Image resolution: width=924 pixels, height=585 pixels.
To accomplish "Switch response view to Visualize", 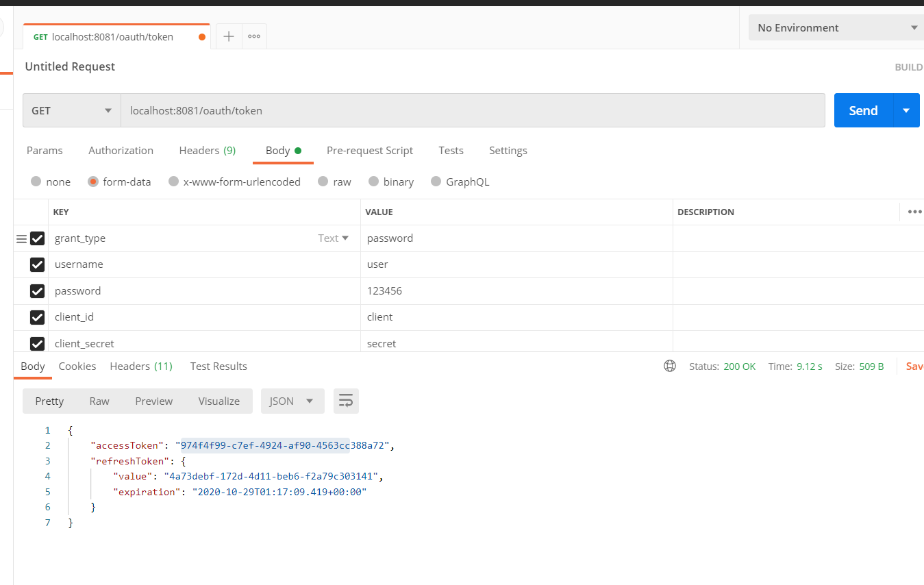I will [x=219, y=401].
